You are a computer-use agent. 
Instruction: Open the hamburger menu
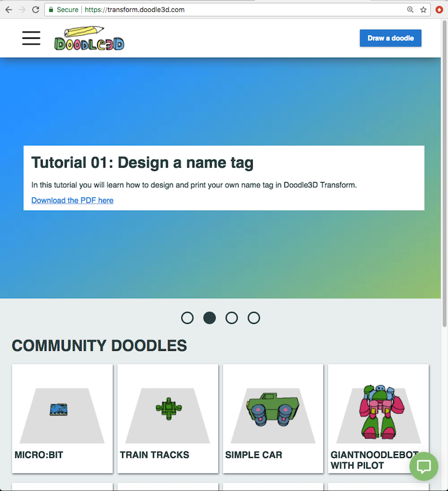(x=31, y=38)
